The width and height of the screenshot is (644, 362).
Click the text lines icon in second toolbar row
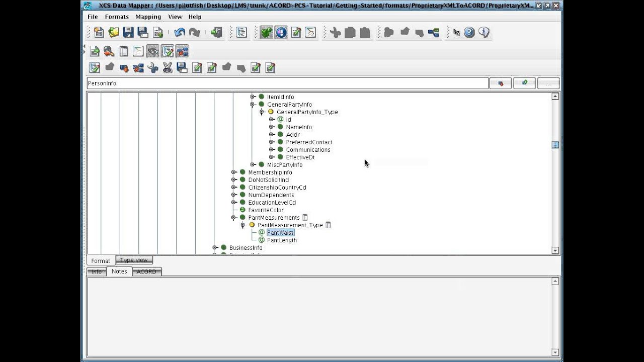point(138,51)
